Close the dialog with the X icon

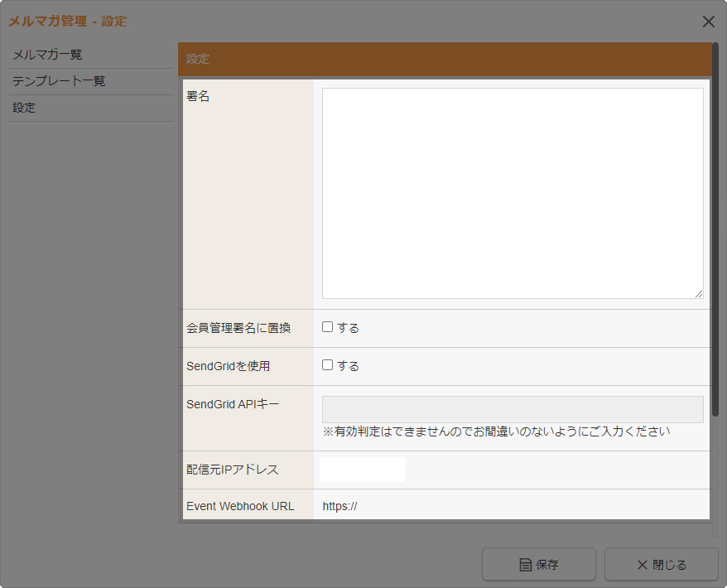coord(708,22)
